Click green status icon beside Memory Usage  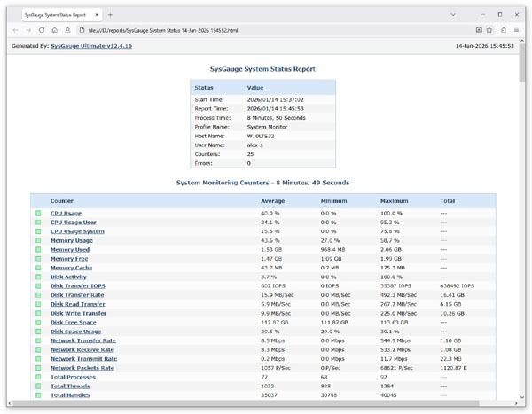(38, 240)
